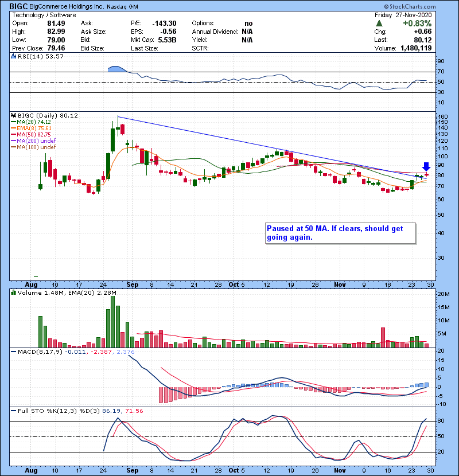Image resolution: width=459 pixels, height=476 pixels.
Task: Click the date Friday 27-Nov-2020
Action: click(403, 15)
